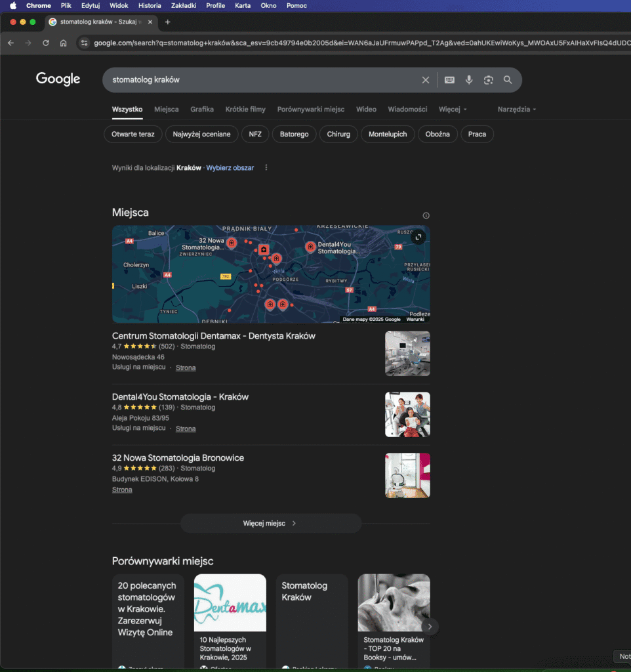This screenshot has height=672, width=631.
Task: Apply the Batorego filter chip
Action: [x=294, y=134]
